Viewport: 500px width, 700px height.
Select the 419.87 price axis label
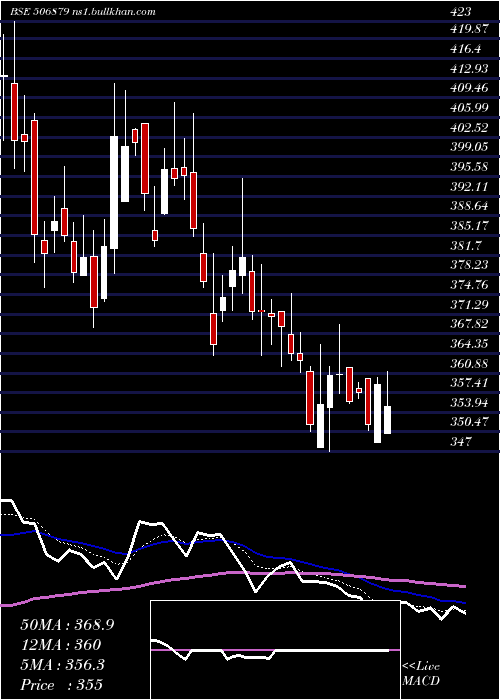pos(469,30)
